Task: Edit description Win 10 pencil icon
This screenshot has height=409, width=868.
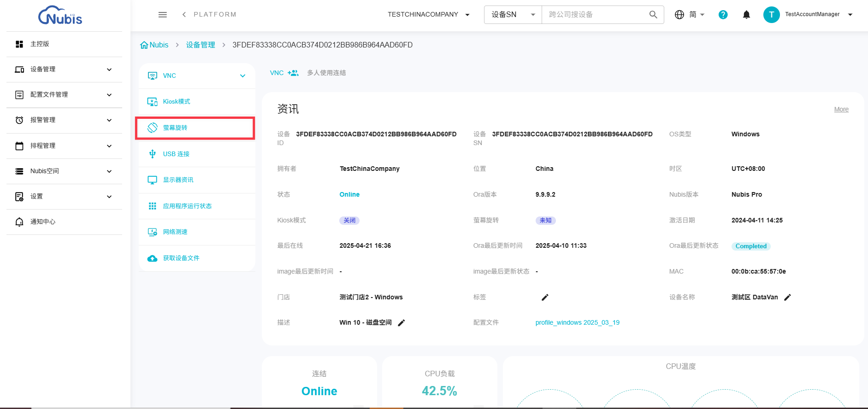Action: [402, 323]
